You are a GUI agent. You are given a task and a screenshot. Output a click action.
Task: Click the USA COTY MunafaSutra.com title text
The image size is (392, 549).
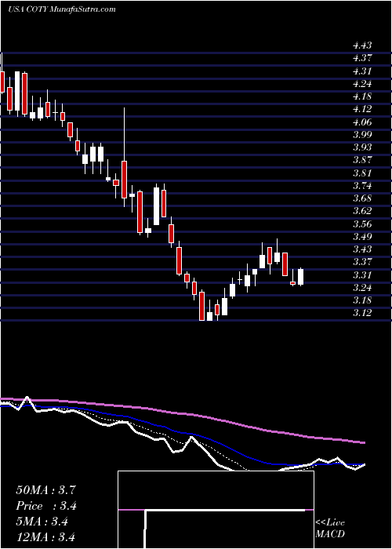tap(62, 9)
